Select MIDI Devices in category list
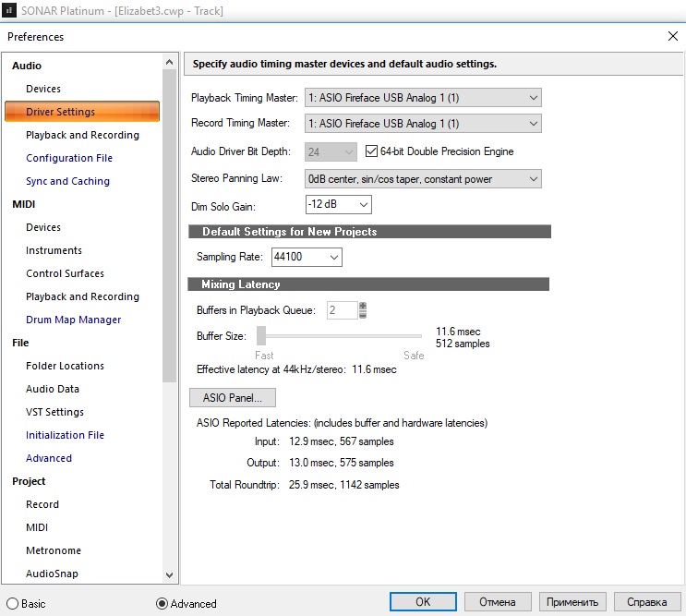The image size is (686, 616). (43, 227)
